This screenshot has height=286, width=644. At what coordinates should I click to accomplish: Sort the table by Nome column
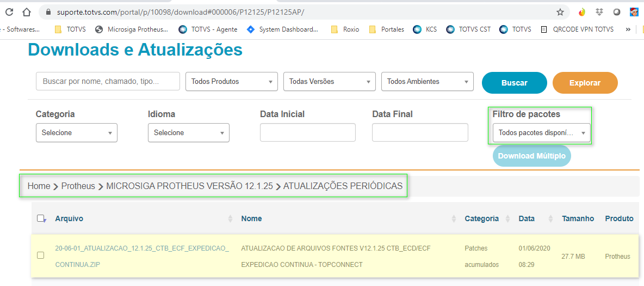(x=252, y=218)
